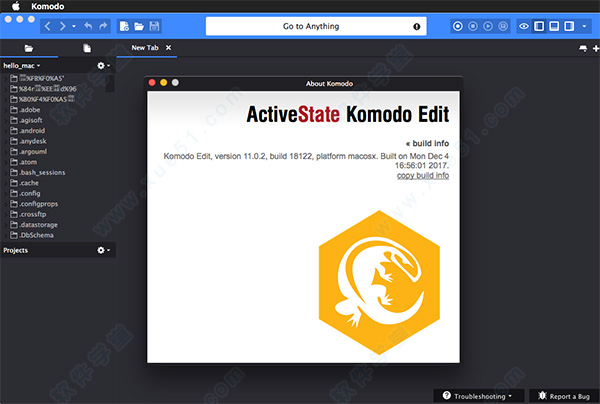Click the bug icon in status bar
Image resolution: width=600 pixels, height=404 pixels.
[542, 396]
